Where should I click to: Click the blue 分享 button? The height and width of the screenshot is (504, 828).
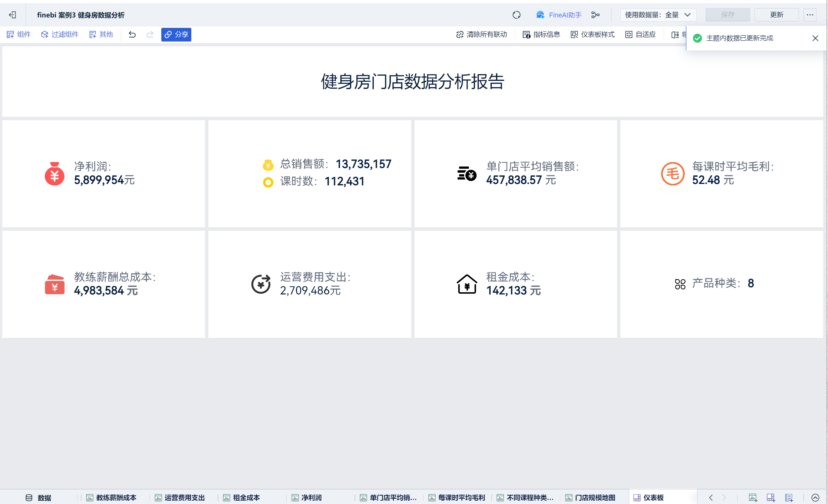(x=176, y=34)
